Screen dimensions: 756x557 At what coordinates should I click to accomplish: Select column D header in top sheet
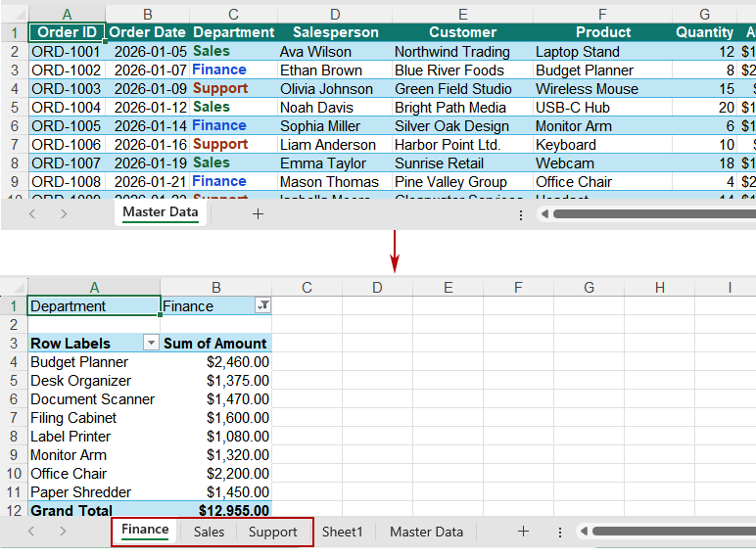[335, 15]
